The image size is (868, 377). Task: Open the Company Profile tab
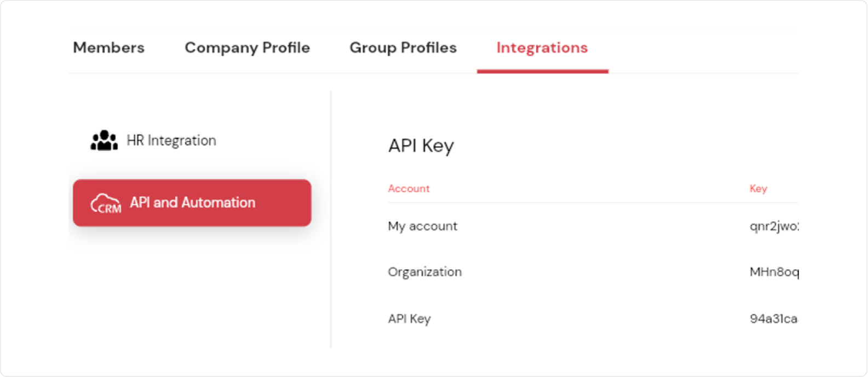[x=247, y=48]
